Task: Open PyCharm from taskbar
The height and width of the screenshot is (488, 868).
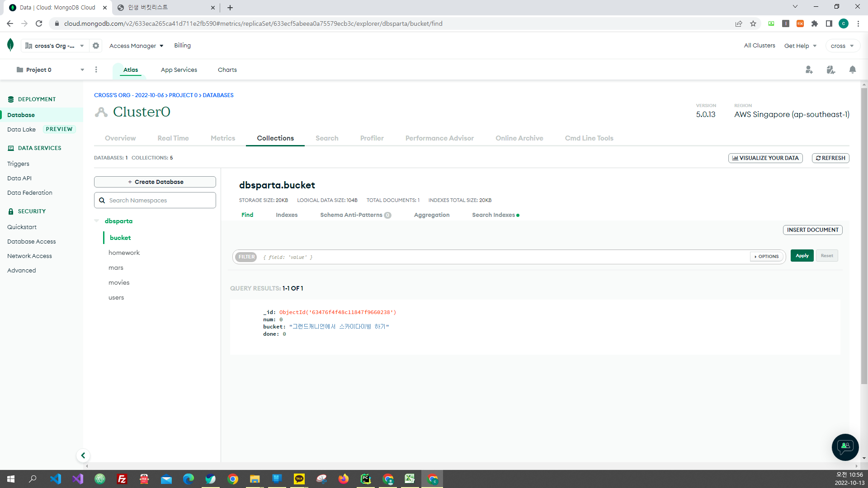Action: click(366, 479)
